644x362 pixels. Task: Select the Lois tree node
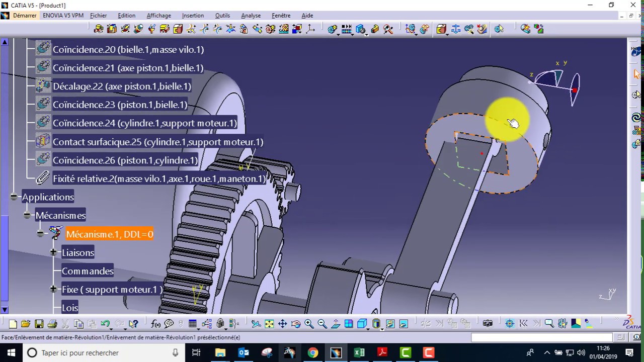coord(70,307)
